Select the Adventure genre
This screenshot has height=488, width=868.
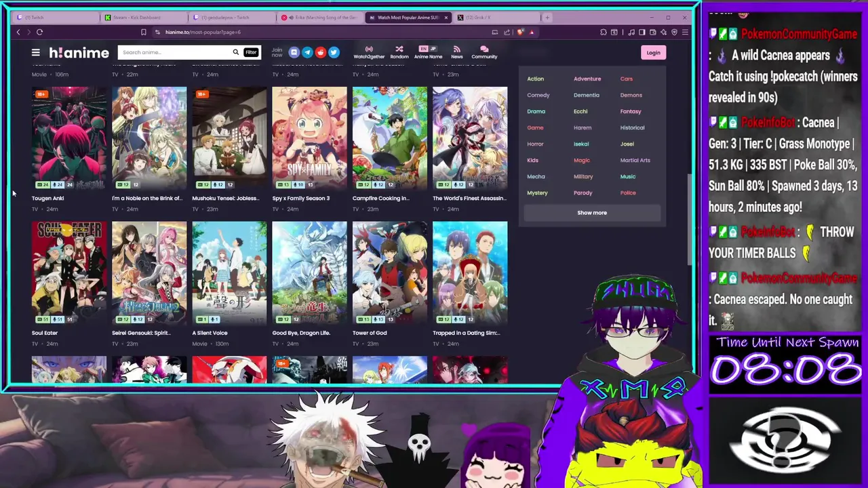(x=587, y=79)
